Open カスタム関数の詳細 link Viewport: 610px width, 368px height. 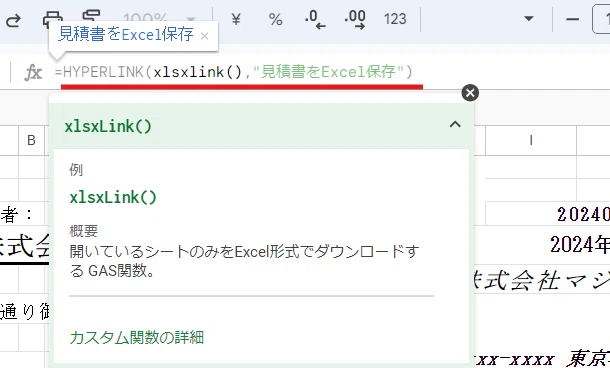point(137,337)
